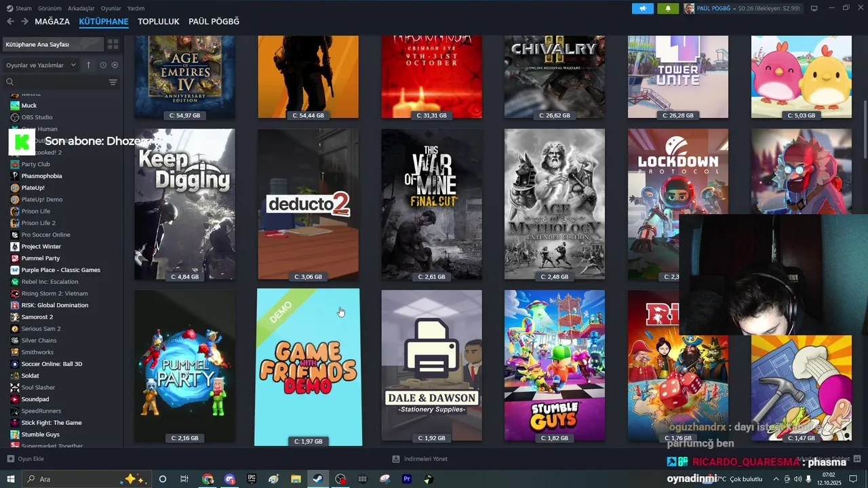Select Soundpad in the game list
This screenshot has height=488, width=868.
tap(35, 399)
